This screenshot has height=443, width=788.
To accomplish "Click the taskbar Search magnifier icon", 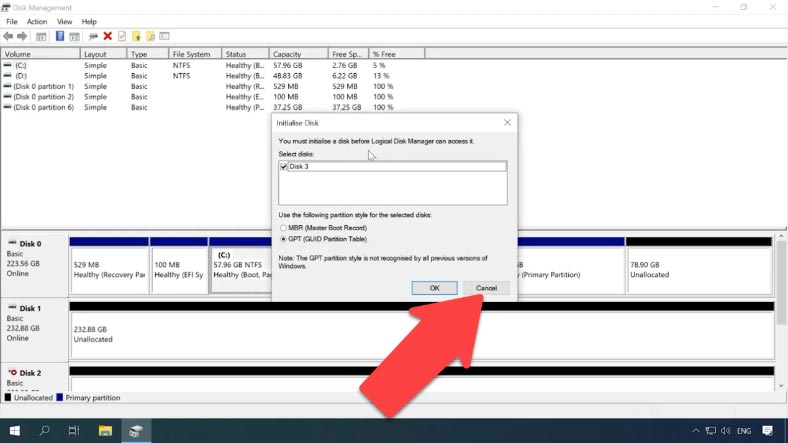I will (44, 430).
